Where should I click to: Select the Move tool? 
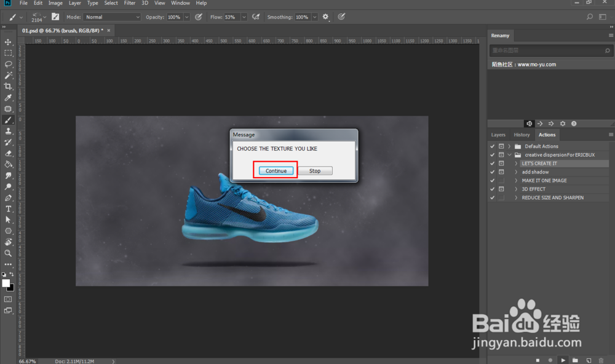click(x=8, y=42)
